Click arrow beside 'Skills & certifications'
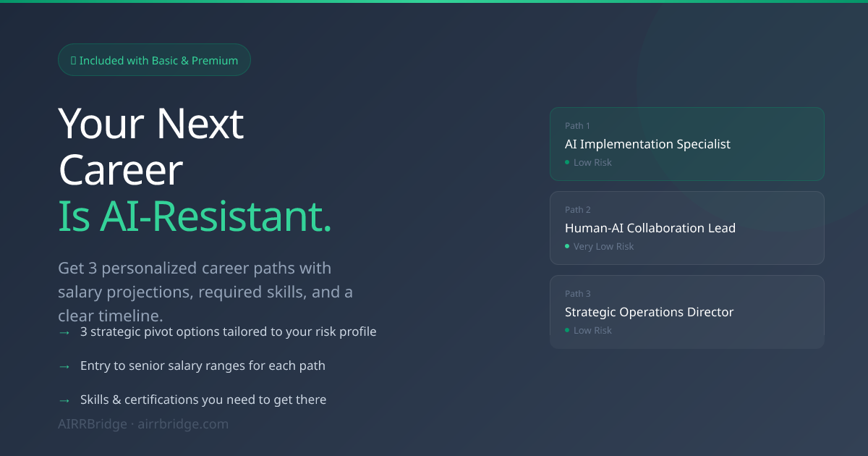Image resolution: width=868 pixels, height=456 pixels. (64, 400)
